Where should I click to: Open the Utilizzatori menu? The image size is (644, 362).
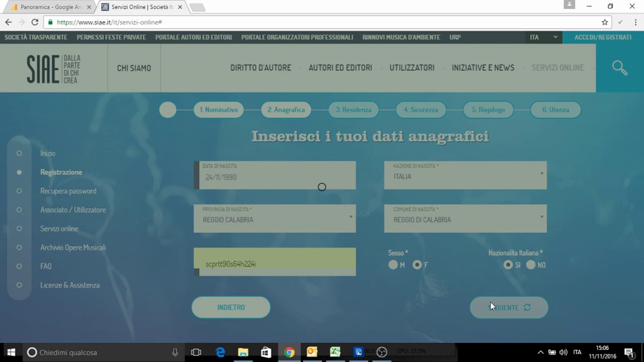[412, 68]
